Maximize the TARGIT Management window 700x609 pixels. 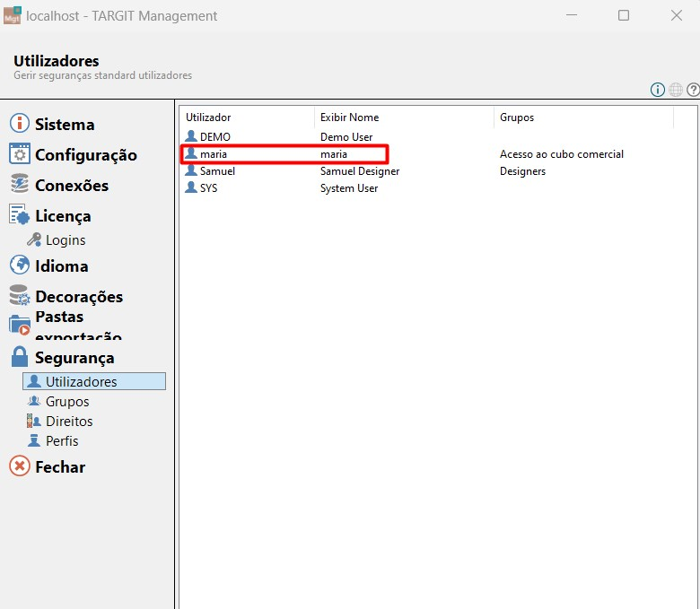(x=624, y=15)
